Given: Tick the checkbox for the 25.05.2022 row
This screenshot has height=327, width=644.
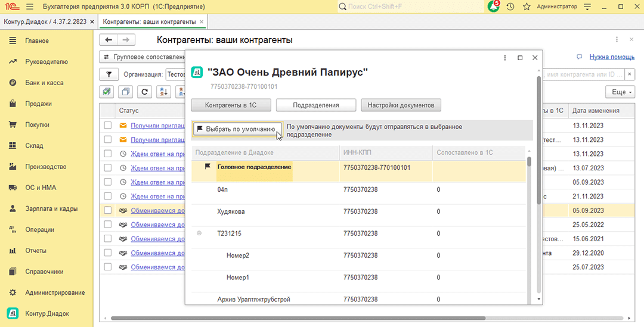Looking at the screenshot, I should 107,225.
